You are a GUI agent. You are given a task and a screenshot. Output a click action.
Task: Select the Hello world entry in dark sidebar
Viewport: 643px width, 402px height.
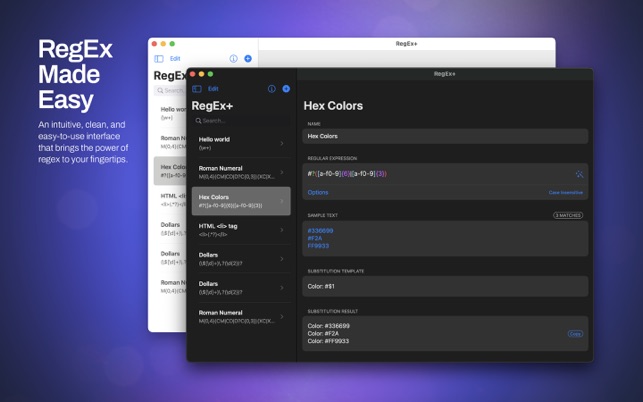point(241,143)
